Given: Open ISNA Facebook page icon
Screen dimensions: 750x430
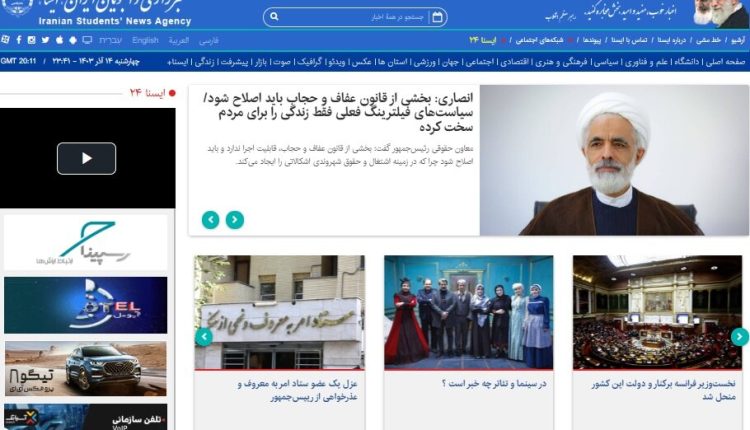Looking at the screenshot, I should point(19,40).
